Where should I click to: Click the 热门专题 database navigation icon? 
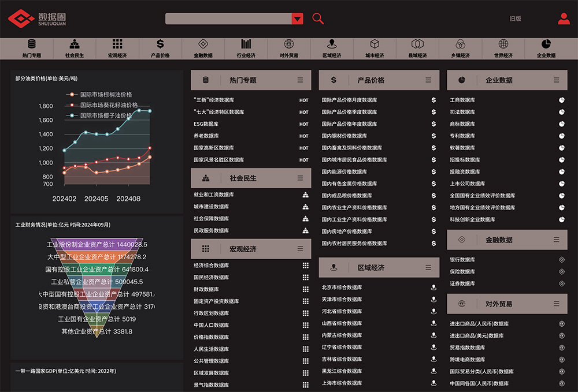pyautogui.click(x=32, y=44)
